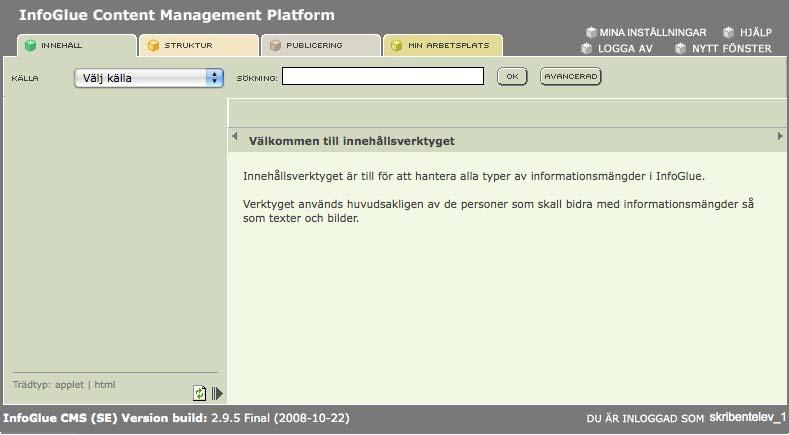Refresh the tree with the green arrows icon
This screenshot has height=435, width=789.
(x=200, y=393)
